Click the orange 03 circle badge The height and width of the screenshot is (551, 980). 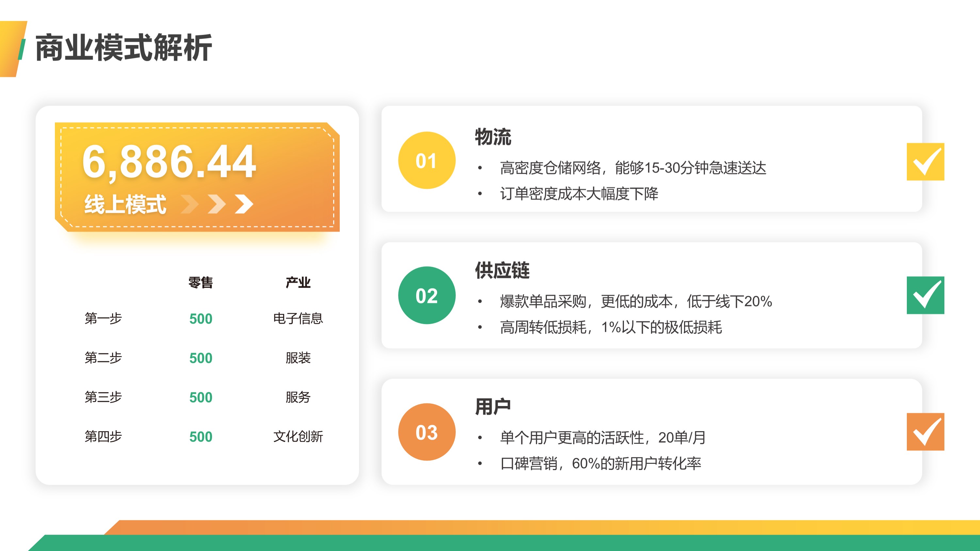tap(427, 432)
